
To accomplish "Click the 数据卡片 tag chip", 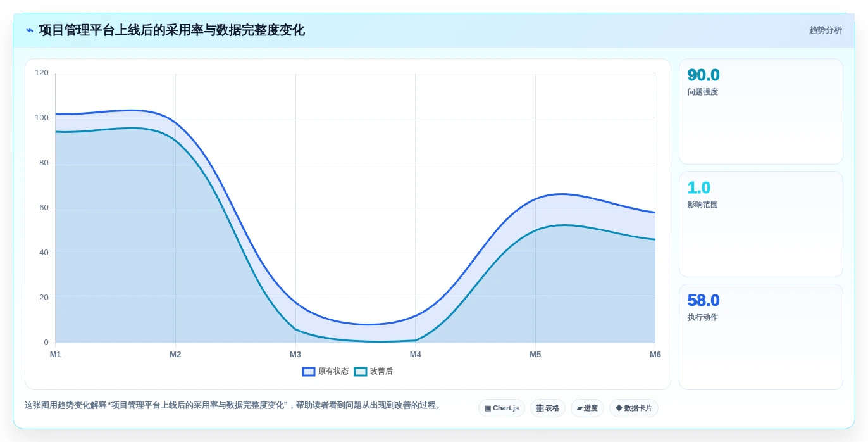I will click(634, 408).
